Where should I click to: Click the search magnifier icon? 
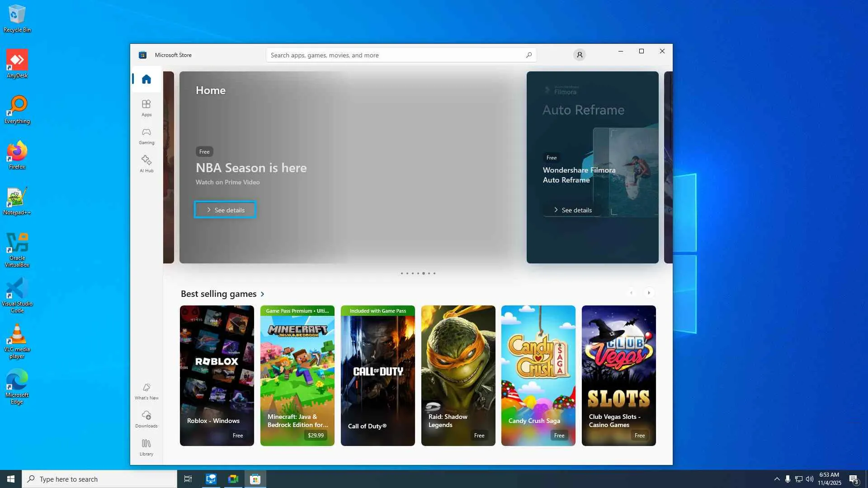coord(528,55)
